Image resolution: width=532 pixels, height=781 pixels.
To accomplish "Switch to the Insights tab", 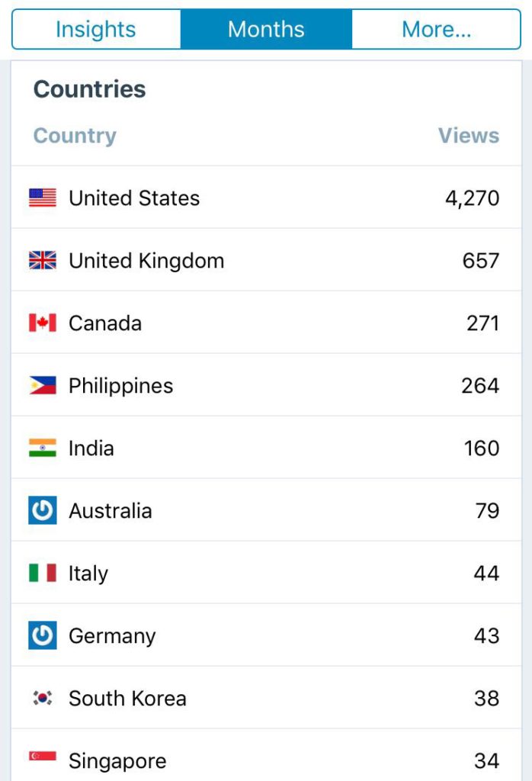I will click(96, 30).
